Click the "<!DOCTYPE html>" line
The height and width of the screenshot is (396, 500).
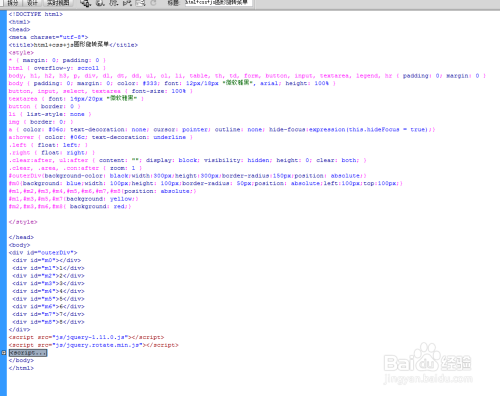click(36, 14)
